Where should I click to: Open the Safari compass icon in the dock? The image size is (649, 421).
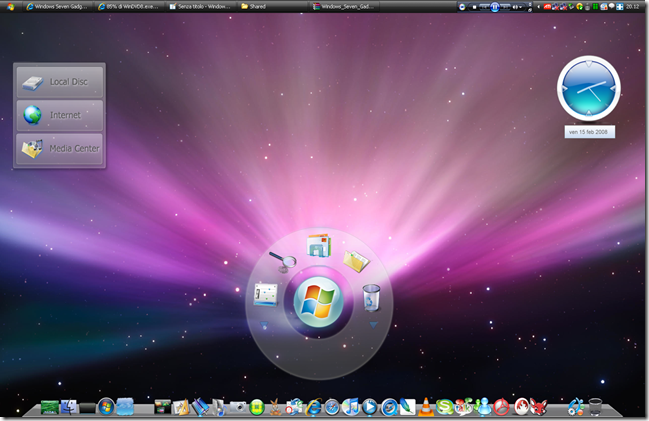[x=332, y=407]
